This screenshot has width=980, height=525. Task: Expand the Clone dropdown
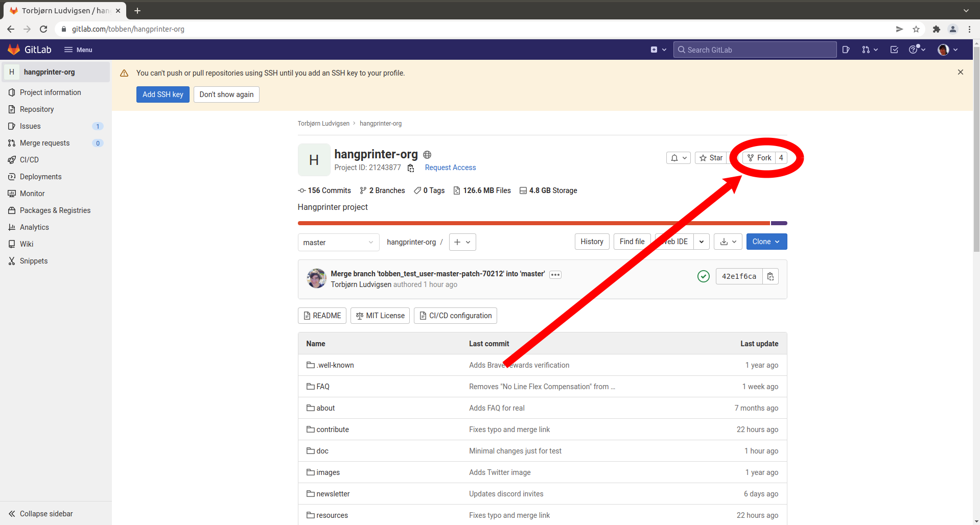[766, 242]
